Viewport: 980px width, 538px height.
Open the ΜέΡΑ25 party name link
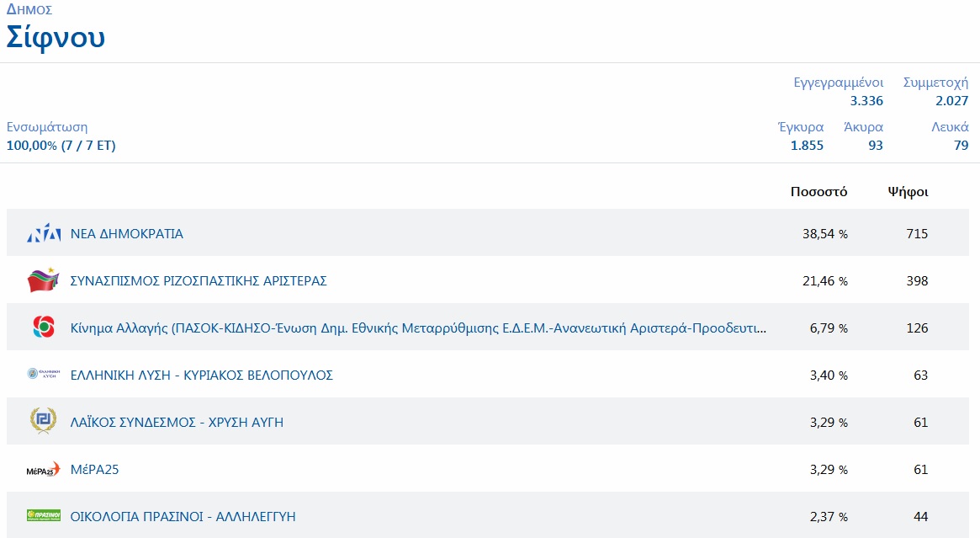tap(95, 470)
